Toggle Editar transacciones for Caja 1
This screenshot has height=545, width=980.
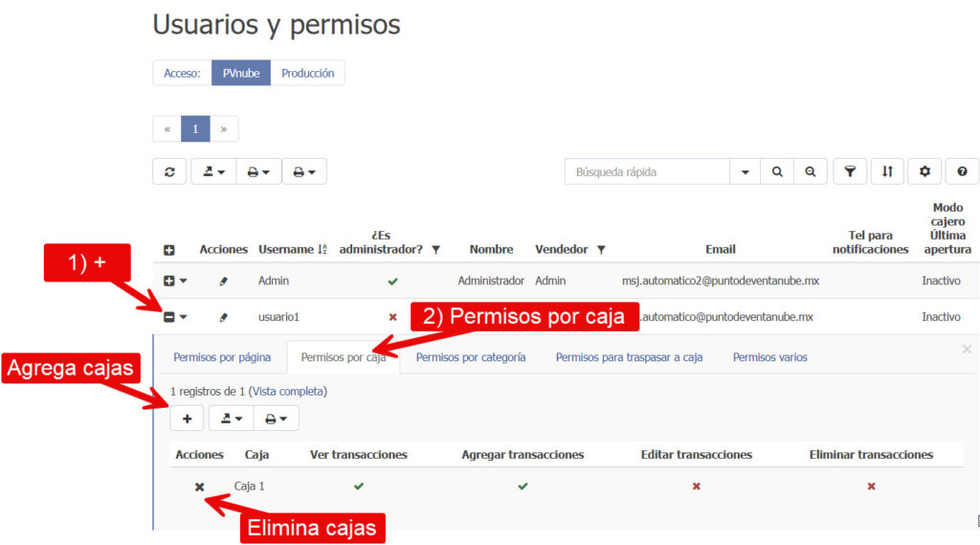(697, 487)
